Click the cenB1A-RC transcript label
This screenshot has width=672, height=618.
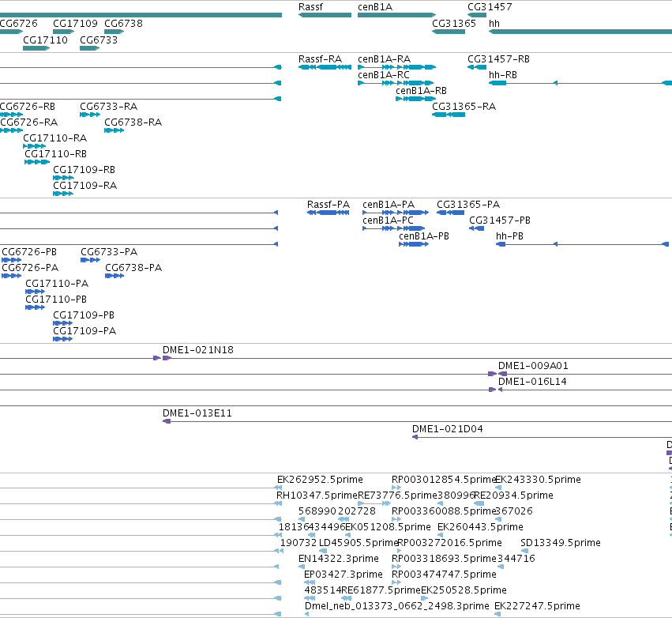384,74
